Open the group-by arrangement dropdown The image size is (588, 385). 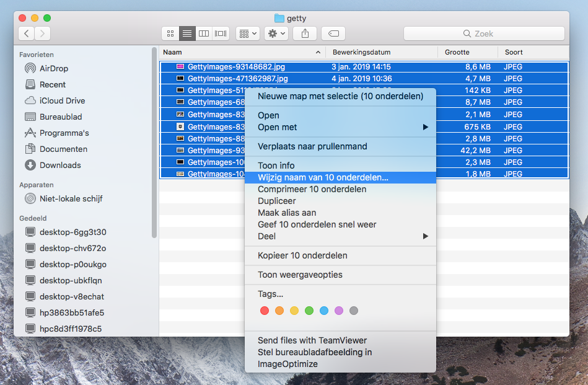click(247, 33)
